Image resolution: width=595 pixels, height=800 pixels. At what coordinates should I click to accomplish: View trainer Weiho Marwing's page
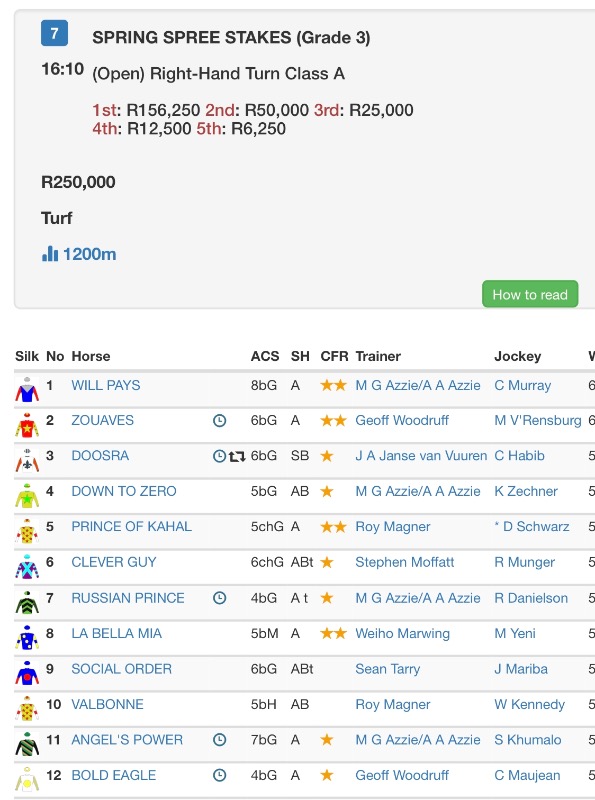click(403, 634)
